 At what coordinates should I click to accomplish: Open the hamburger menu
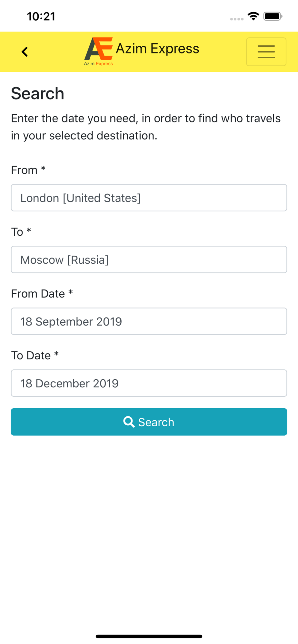[x=266, y=52]
